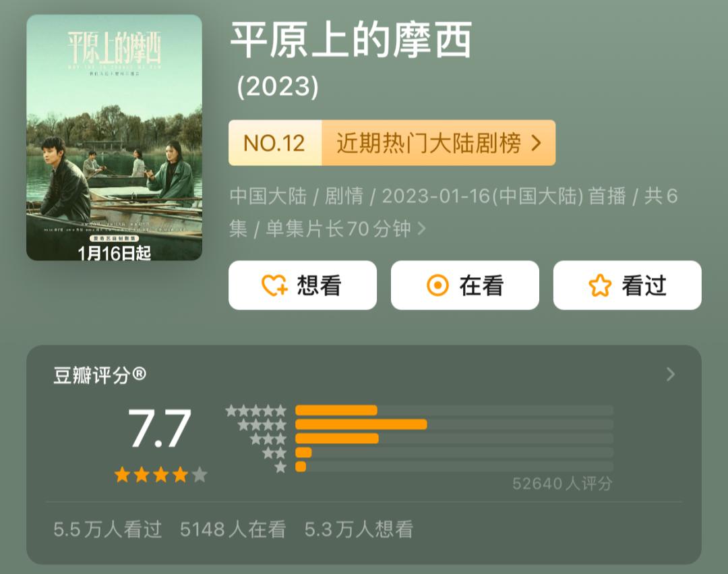Open 5.5万人看过 viewers list

point(108,529)
